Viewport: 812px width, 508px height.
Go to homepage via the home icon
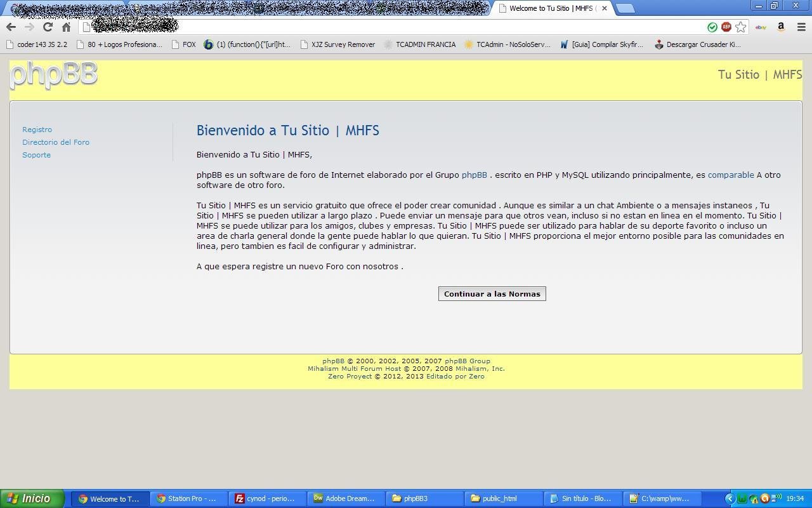click(x=66, y=27)
